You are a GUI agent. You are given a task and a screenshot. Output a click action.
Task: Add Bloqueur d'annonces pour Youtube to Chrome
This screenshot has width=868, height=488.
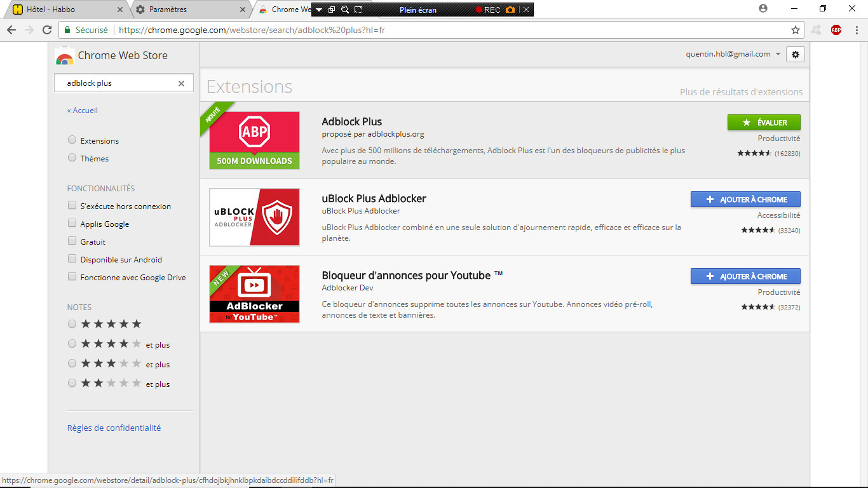coord(745,276)
